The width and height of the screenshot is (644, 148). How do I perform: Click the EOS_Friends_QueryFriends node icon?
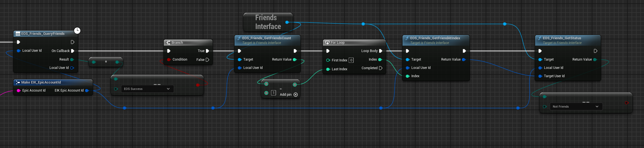[18, 34]
